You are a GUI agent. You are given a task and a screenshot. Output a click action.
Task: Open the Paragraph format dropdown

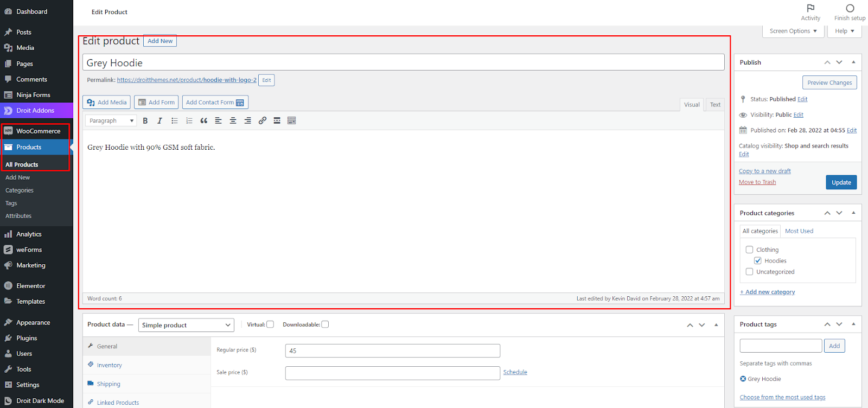111,120
